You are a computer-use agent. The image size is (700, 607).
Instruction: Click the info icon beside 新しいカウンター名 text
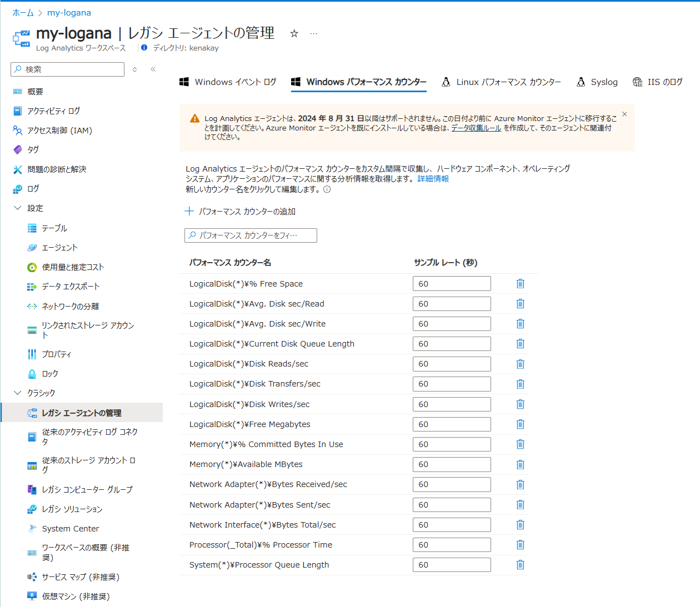point(327,189)
